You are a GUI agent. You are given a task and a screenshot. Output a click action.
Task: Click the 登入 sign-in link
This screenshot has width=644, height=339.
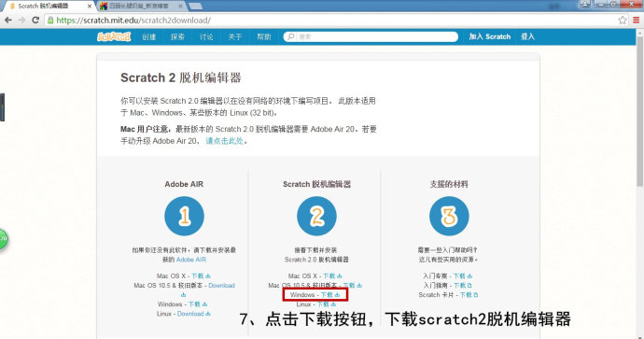tap(527, 36)
